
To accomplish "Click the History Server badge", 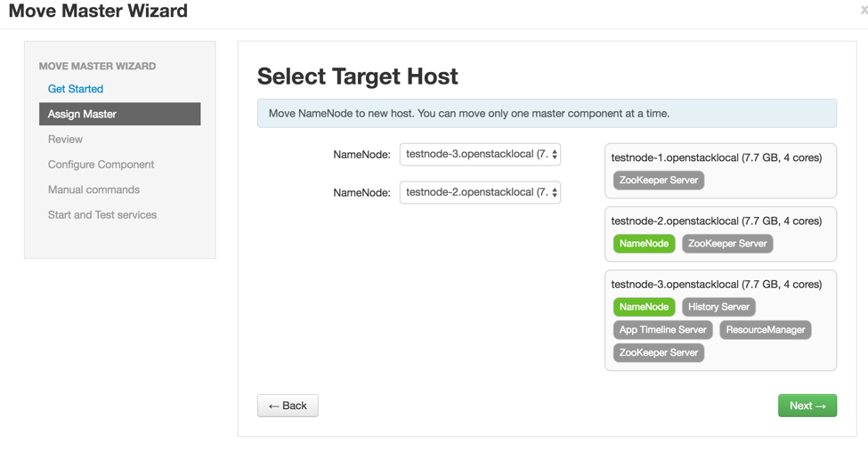I will coord(718,307).
